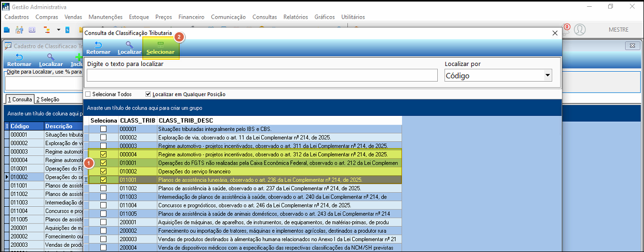The image size is (644, 252).
Task: Close the Consulta de Classificação Tributaria dialog
Action: 555,33
